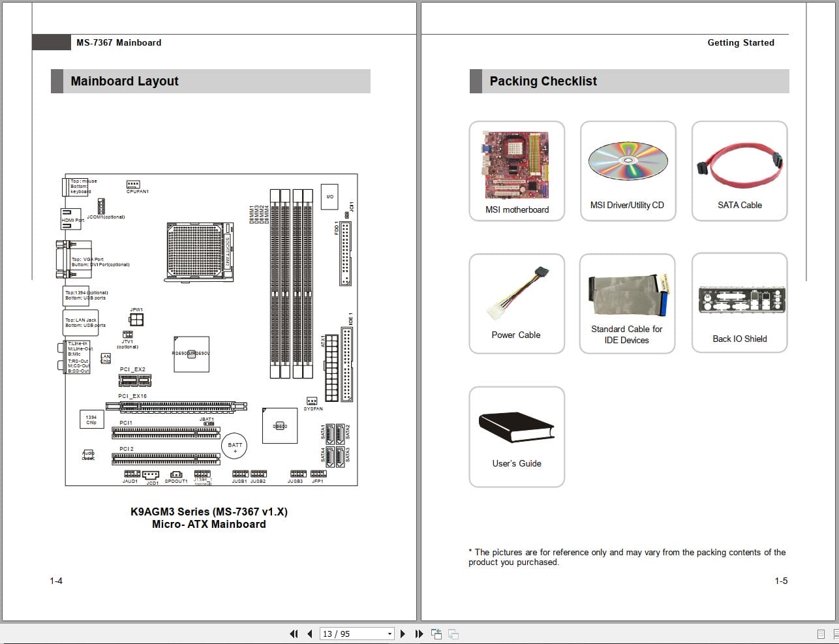Viewport: 839px width, 644px height.
Task: Switch to continuous pages layout icon
Action: (x=836, y=634)
